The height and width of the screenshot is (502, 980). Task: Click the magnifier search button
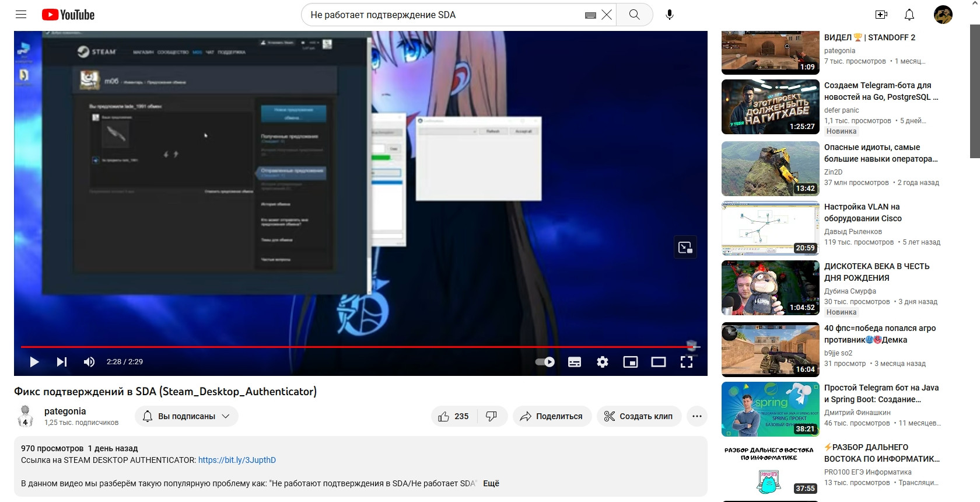(x=635, y=15)
